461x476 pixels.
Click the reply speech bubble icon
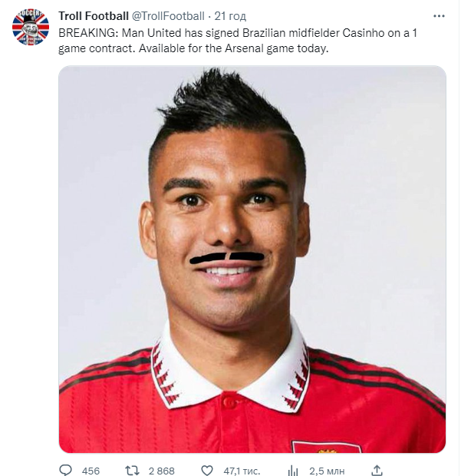(x=65, y=470)
